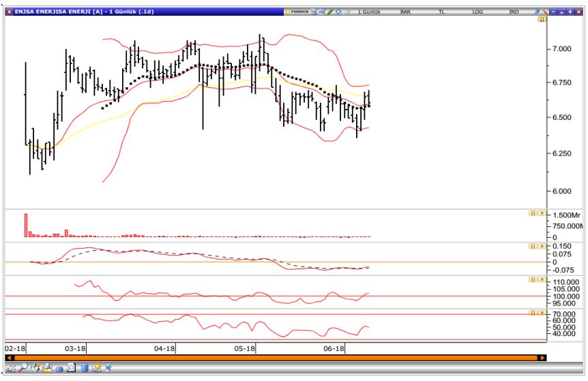The height and width of the screenshot is (381, 588).
Task: Click the chart with sun icon in the bottom toolbar
Action: coord(97,368)
